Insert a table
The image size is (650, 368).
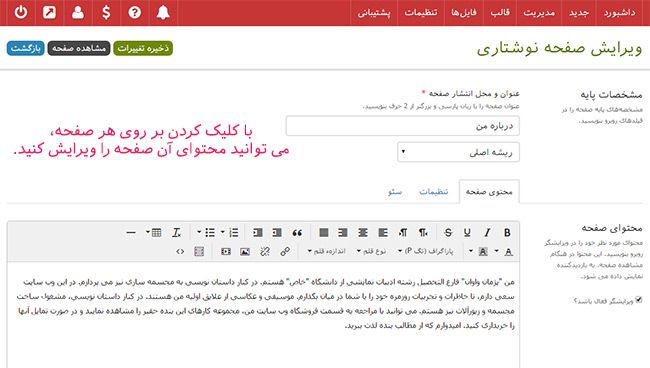(x=157, y=233)
